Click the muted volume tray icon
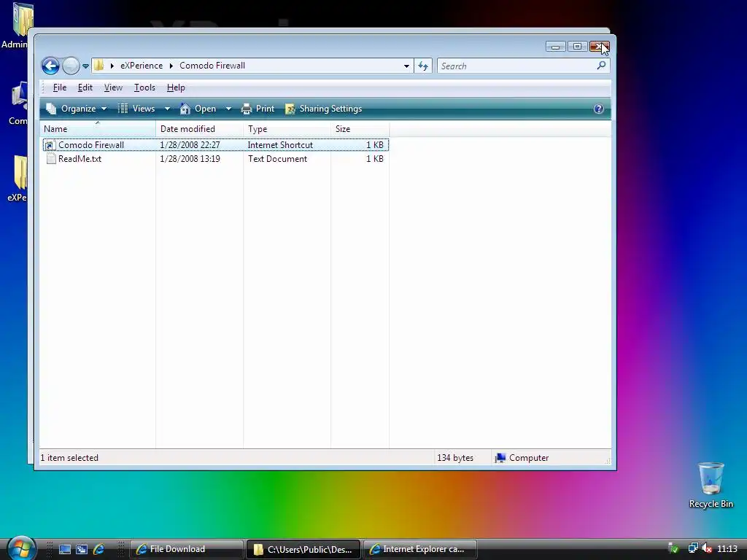747x560 pixels. click(x=707, y=548)
